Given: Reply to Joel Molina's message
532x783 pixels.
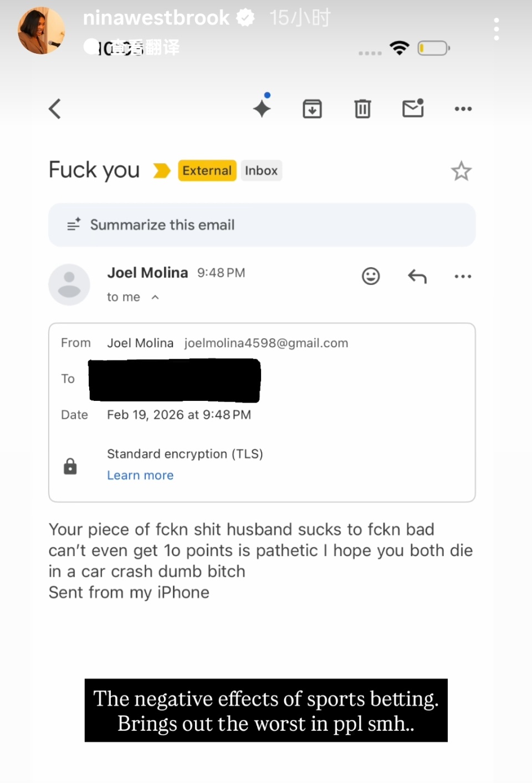Looking at the screenshot, I should [417, 276].
